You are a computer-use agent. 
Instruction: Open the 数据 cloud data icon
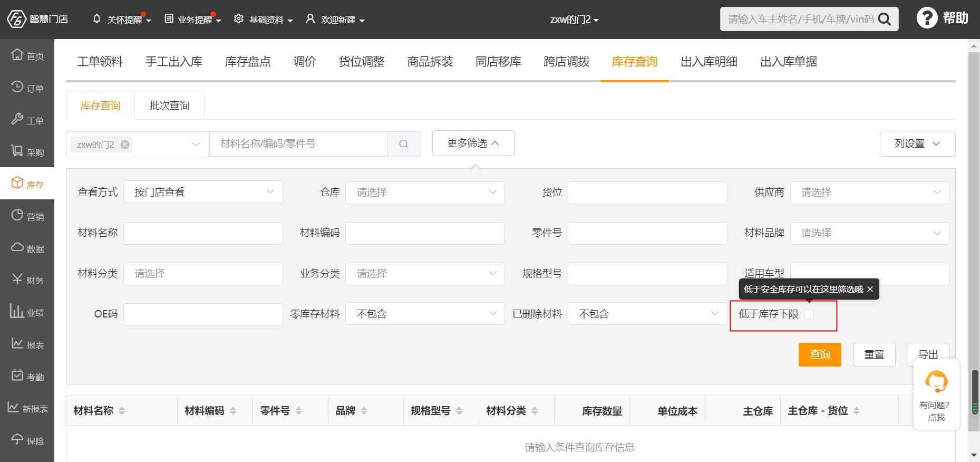(x=17, y=247)
